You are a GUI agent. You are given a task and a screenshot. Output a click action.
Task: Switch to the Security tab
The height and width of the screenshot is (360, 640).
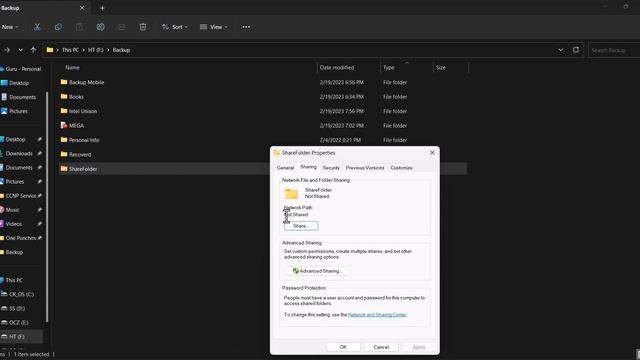[331, 168]
